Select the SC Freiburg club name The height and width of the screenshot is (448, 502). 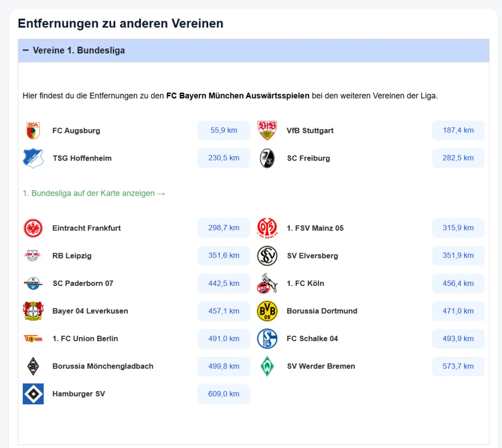click(308, 158)
